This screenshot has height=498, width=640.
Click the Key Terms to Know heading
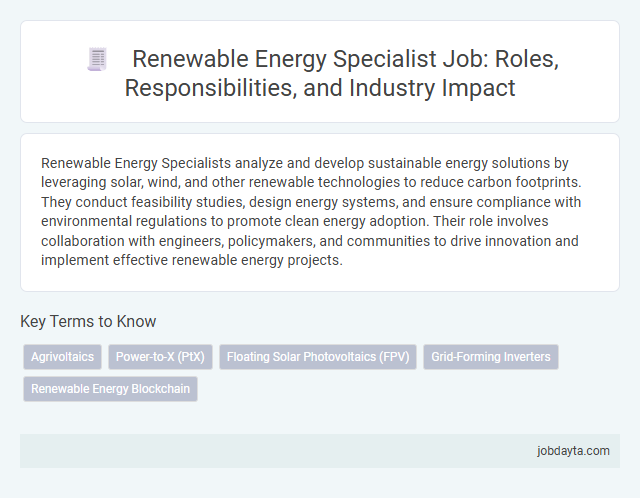point(88,321)
